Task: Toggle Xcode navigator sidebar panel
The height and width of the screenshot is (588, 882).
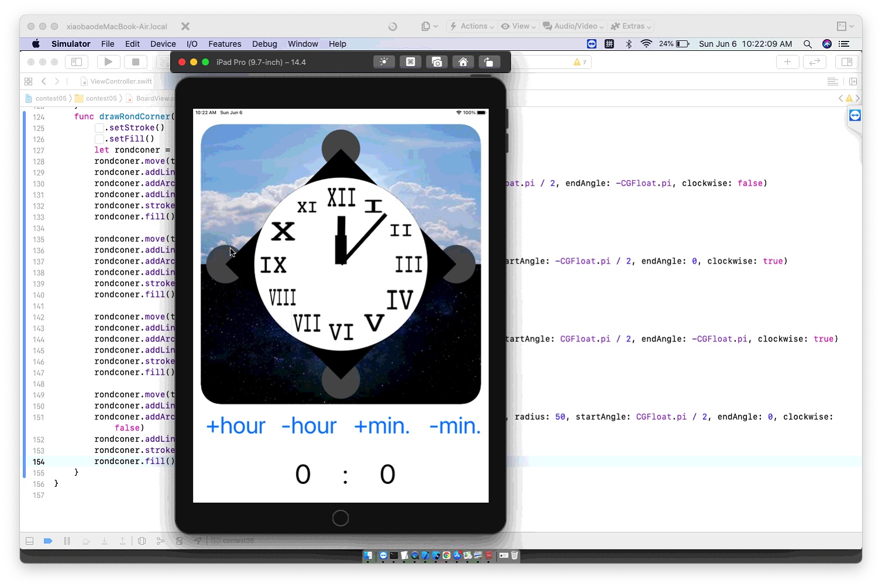Action: click(76, 62)
